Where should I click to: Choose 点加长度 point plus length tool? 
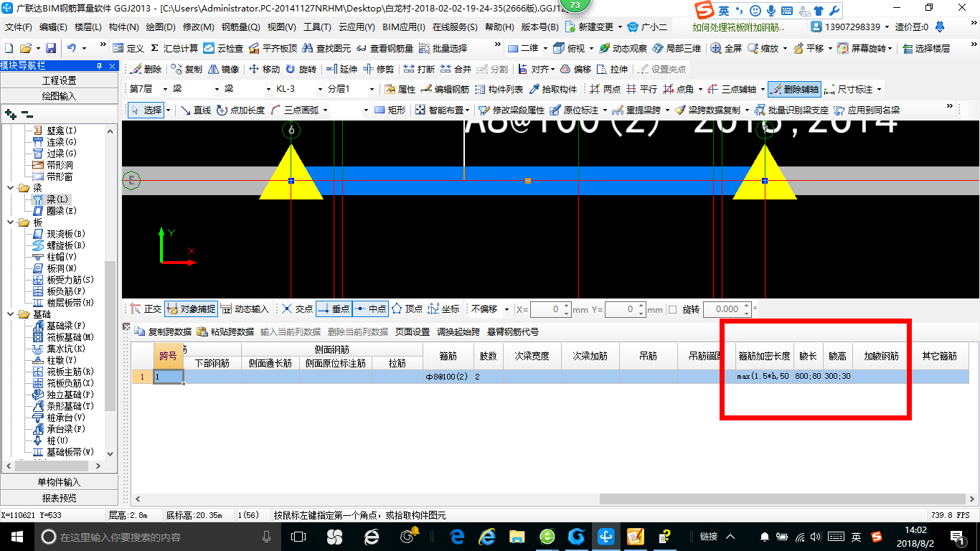[240, 110]
